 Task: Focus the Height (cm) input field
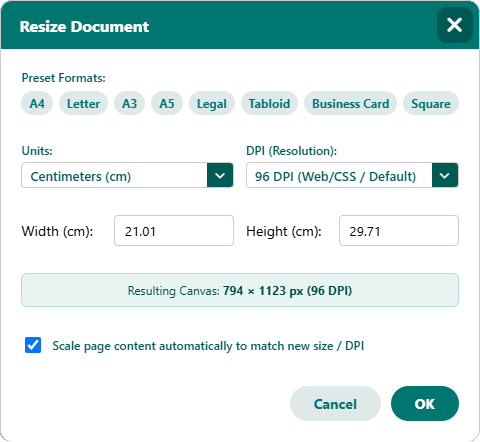pos(399,231)
